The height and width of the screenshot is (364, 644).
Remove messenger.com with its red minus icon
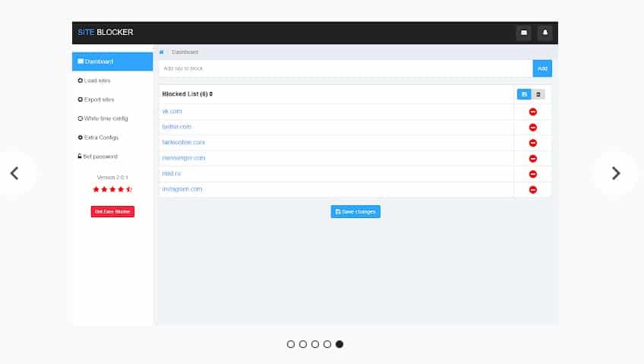click(532, 159)
